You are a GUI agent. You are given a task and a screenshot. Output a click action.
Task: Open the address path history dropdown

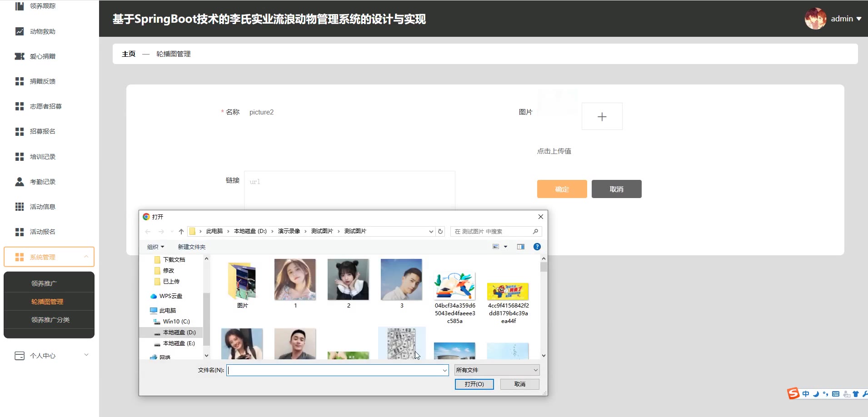(431, 232)
